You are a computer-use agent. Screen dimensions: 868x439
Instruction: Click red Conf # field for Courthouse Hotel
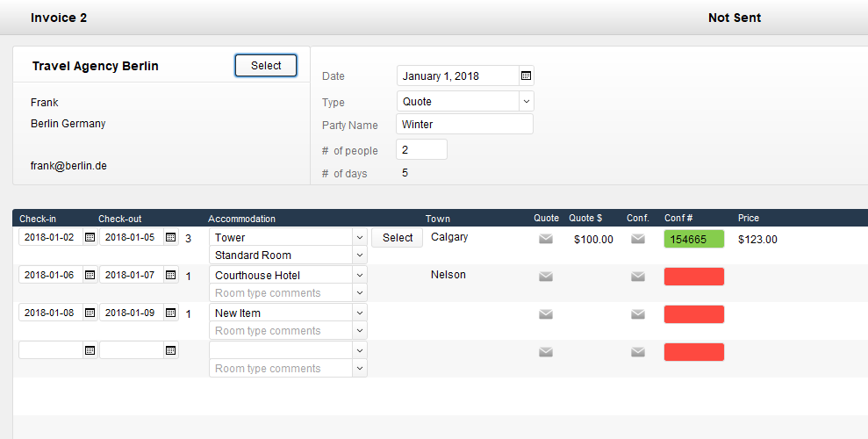click(693, 277)
